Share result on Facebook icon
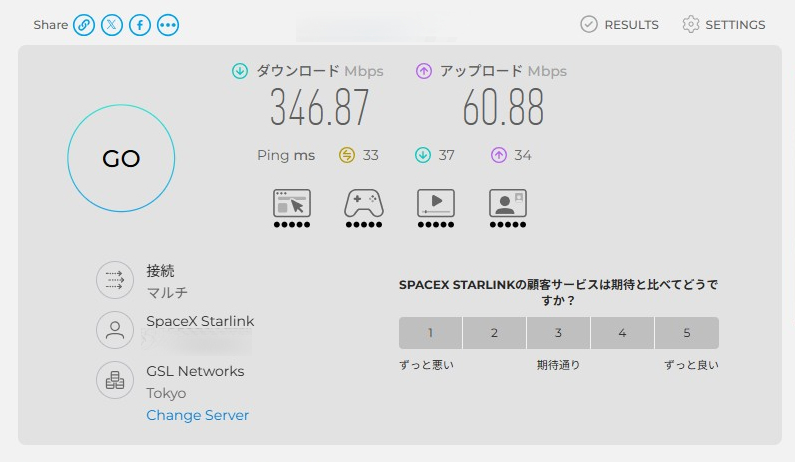This screenshot has width=795, height=462. tap(139, 25)
